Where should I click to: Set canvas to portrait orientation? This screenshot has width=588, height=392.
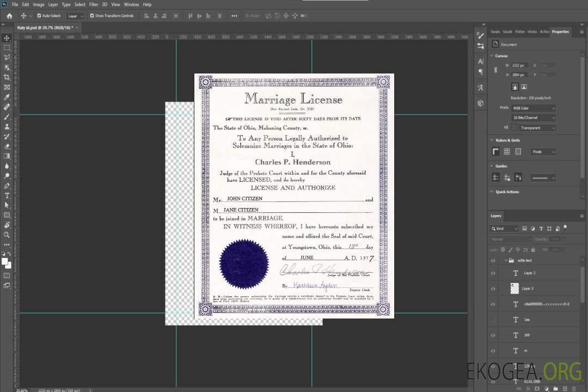click(x=515, y=87)
